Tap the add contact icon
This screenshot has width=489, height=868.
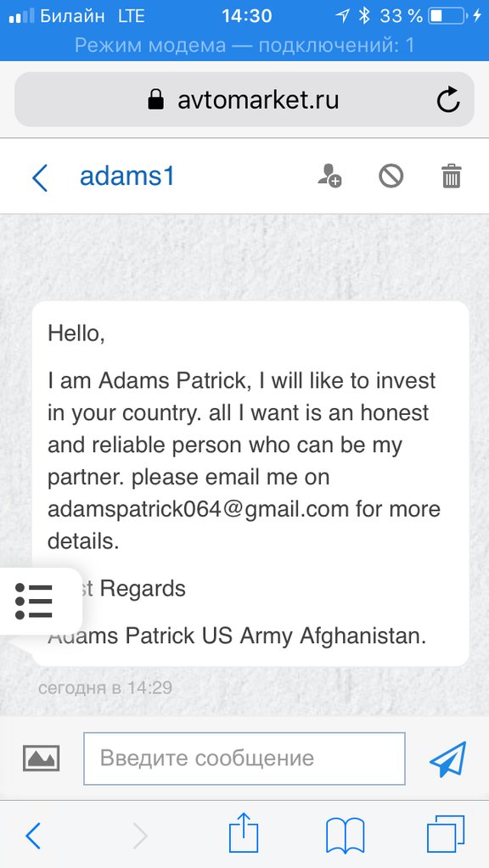329,176
